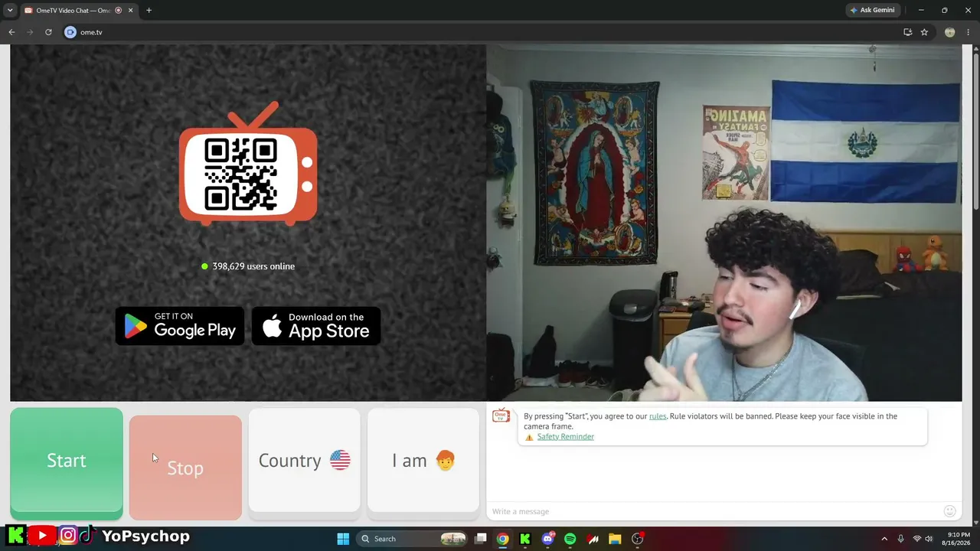The width and height of the screenshot is (980, 551).
Task: Click the volume speaker tray icon
Action: point(929,539)
